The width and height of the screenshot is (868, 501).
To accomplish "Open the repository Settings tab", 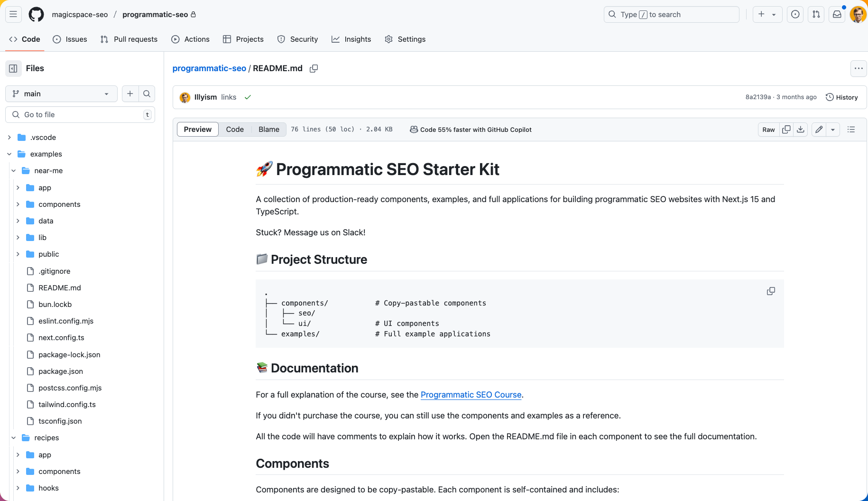I will pyautogui.click(x=405, y=39).
